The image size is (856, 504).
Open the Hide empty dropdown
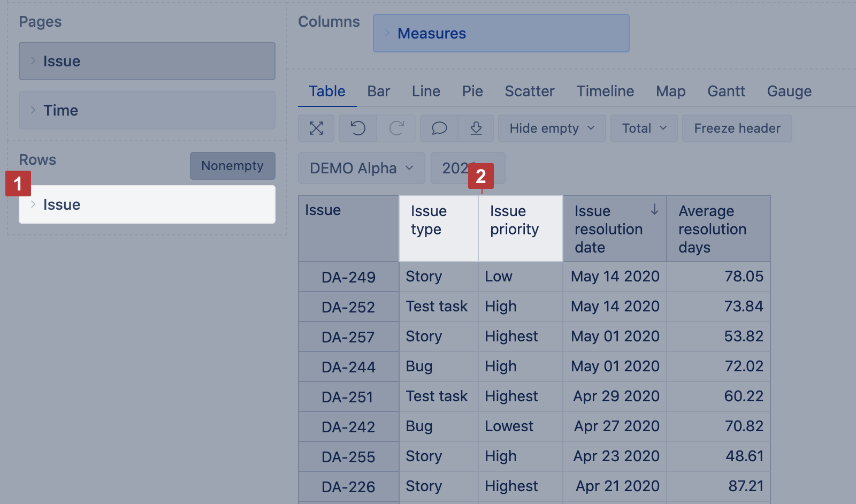click(552, 128)
